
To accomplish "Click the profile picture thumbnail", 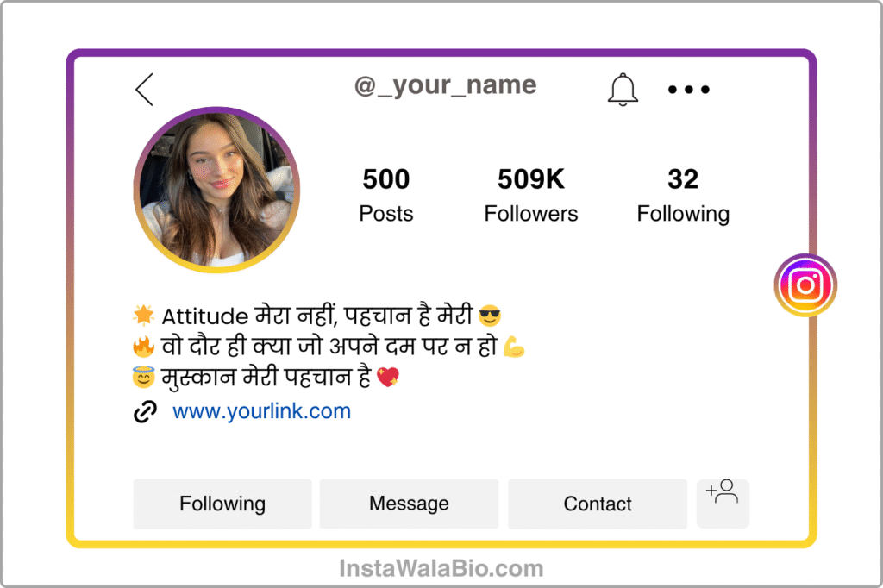I will coord(216,190).
